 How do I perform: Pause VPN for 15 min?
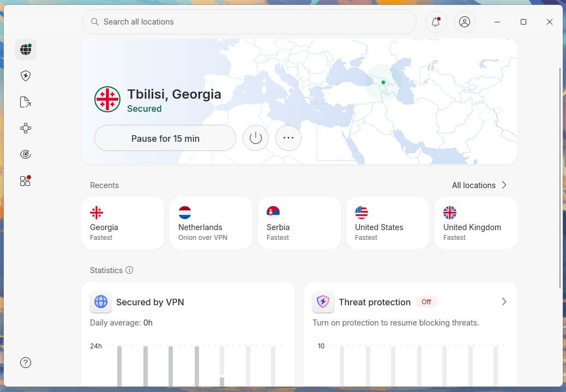[x=165, y=138]
